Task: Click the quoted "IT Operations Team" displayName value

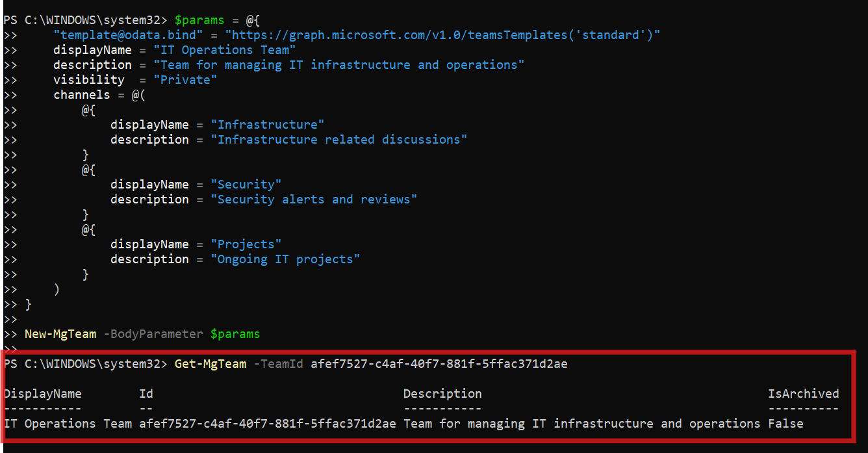Action: (x=225, y=49)
